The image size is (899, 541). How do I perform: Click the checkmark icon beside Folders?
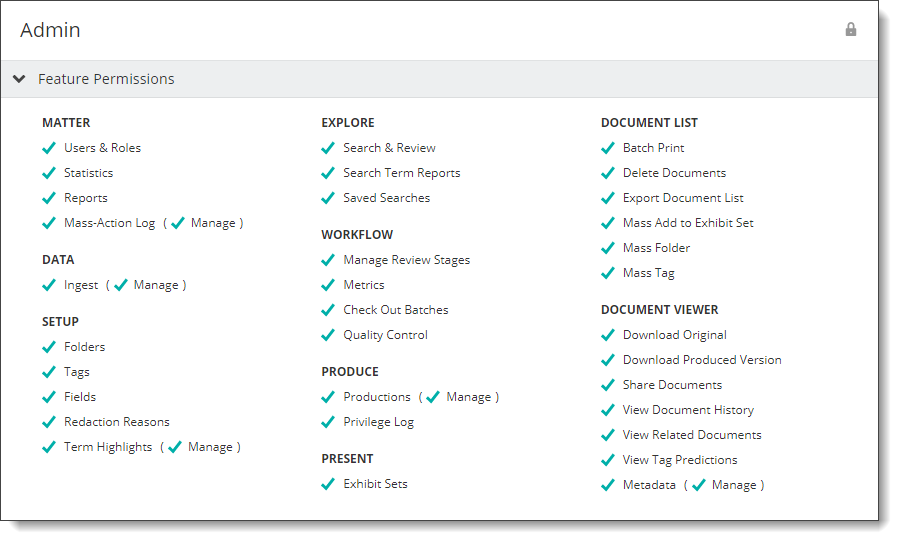[49, 347]
